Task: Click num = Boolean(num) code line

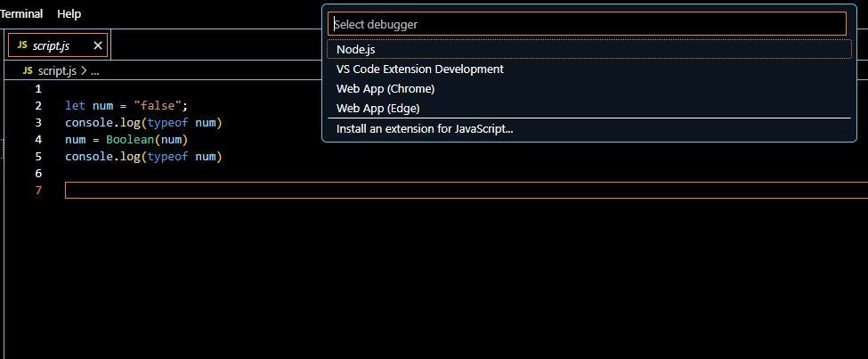Action: (x=126, y=140)
